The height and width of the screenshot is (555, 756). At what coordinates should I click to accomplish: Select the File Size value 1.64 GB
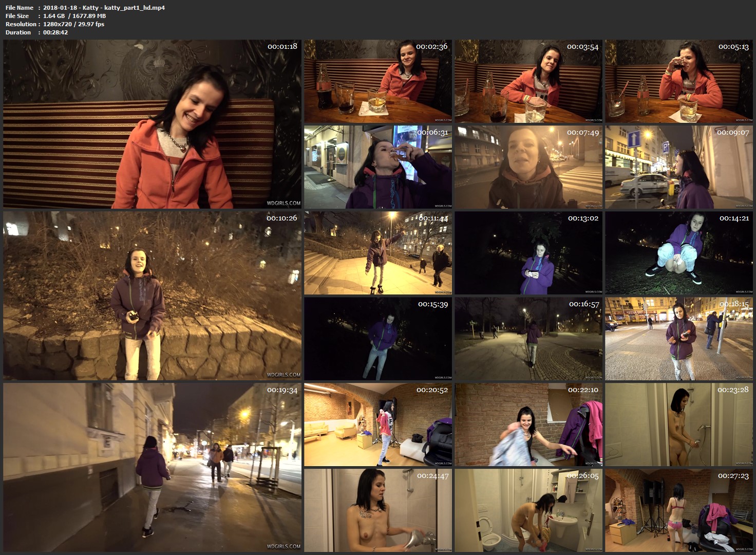(x=54, y=16)
